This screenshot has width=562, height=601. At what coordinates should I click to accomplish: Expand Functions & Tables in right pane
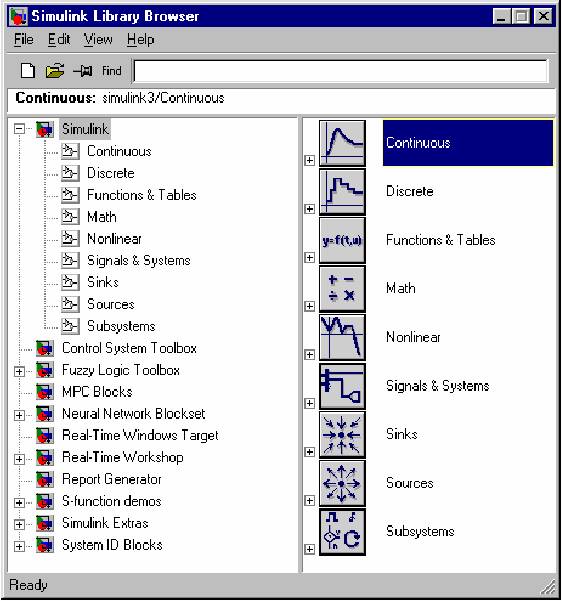tap(309, 258)
